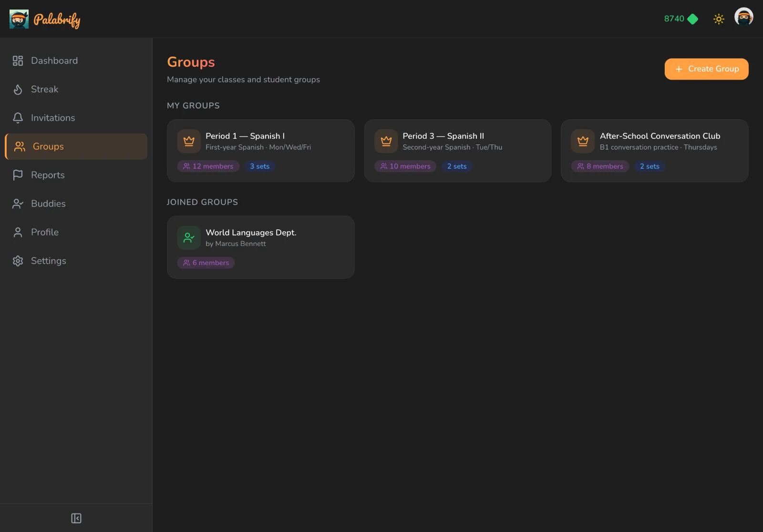Image resolution: width=763 pixels, height=532 pixels.
Task: Click World Languages Dept. member icon
Action: tap(189, 238)
